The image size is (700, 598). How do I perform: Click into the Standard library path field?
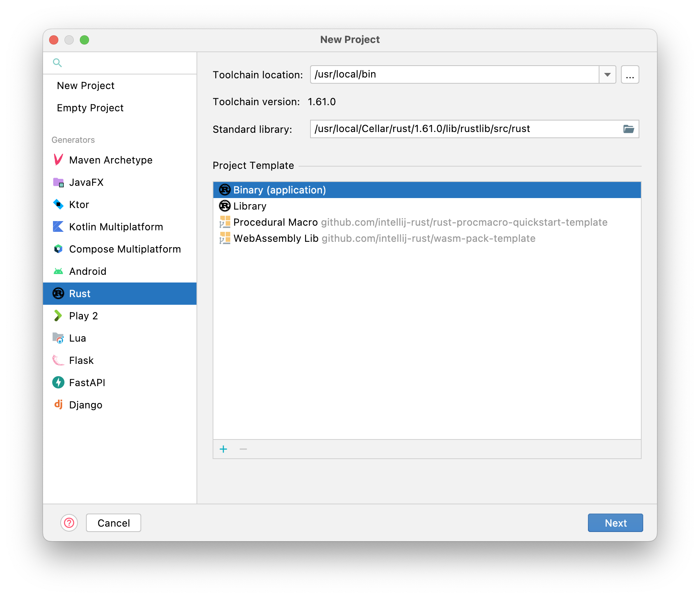click(461, 129)
